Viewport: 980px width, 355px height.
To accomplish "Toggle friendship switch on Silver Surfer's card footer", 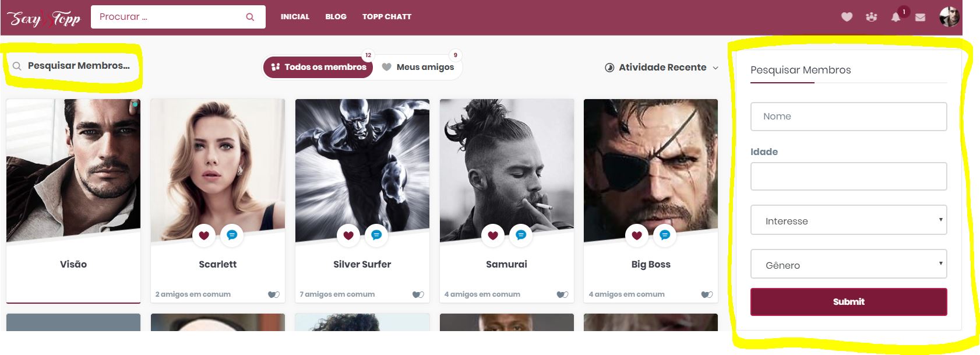I will 418,294.
